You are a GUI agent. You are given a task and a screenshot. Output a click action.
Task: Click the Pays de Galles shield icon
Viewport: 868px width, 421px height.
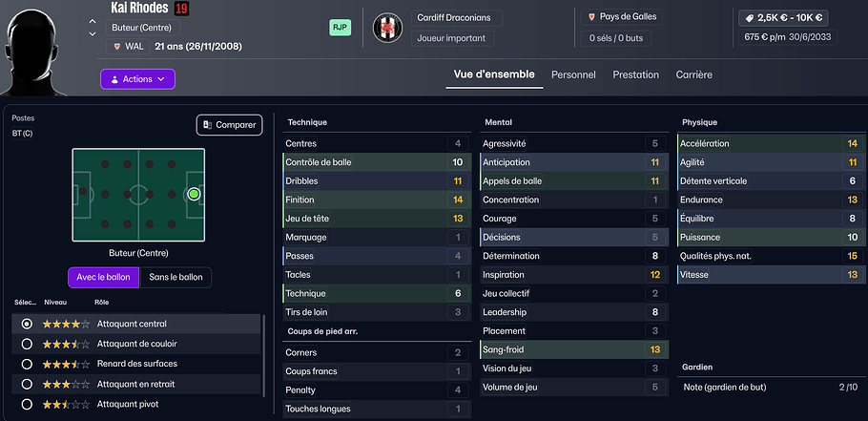(x=589, y=17)
